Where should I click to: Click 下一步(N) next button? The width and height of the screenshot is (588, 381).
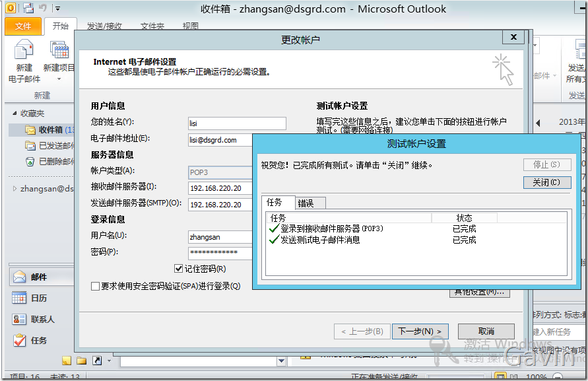tap(420, 331)
